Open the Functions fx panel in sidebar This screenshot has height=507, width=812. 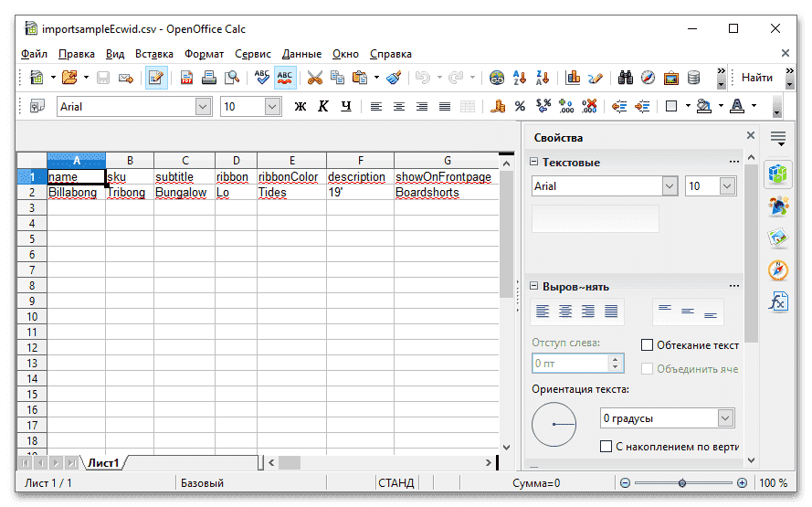(778, 301)
